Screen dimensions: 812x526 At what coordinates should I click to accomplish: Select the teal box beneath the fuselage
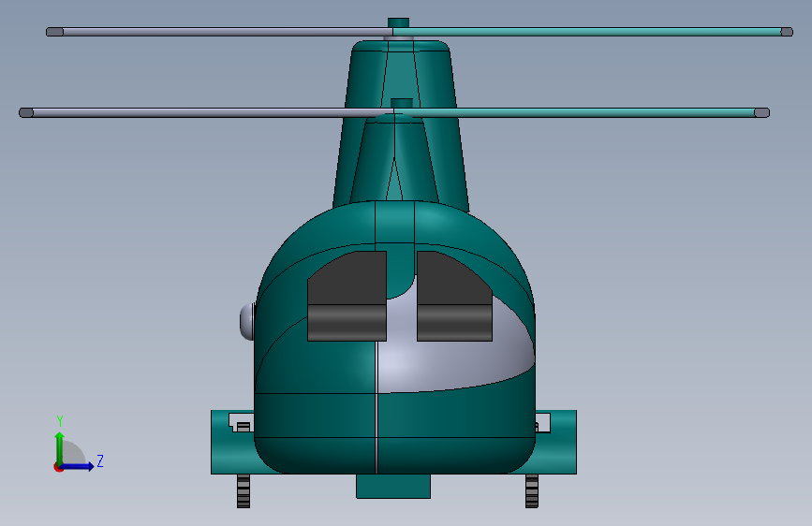click(393, 486)
